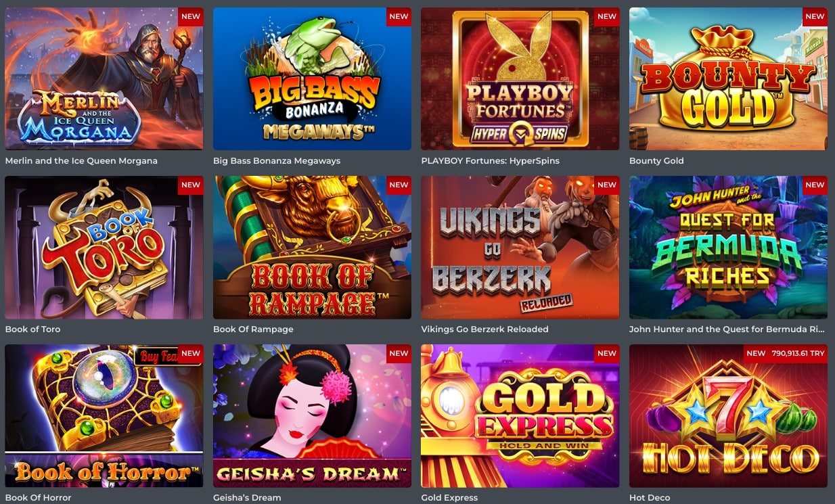Image resolution: width=835 pixels, height=504 pixels.
Task: Click the "Gold Express" title caption
Action: pyautogui.click(x=449, y=498)
